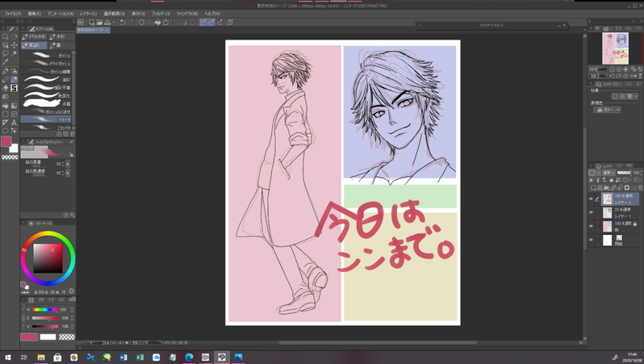Select the 水彩 sub tool group
644x364 pixels.
pos(61,36)
